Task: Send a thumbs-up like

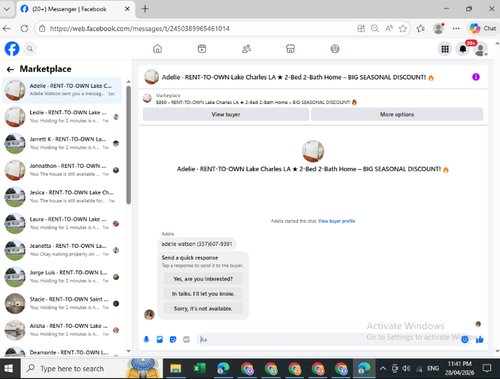Action: point(480,340)
